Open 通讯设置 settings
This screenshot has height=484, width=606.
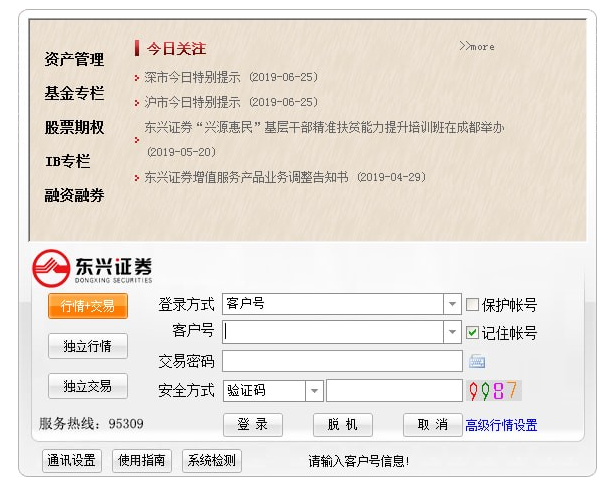tap(71, 461)
